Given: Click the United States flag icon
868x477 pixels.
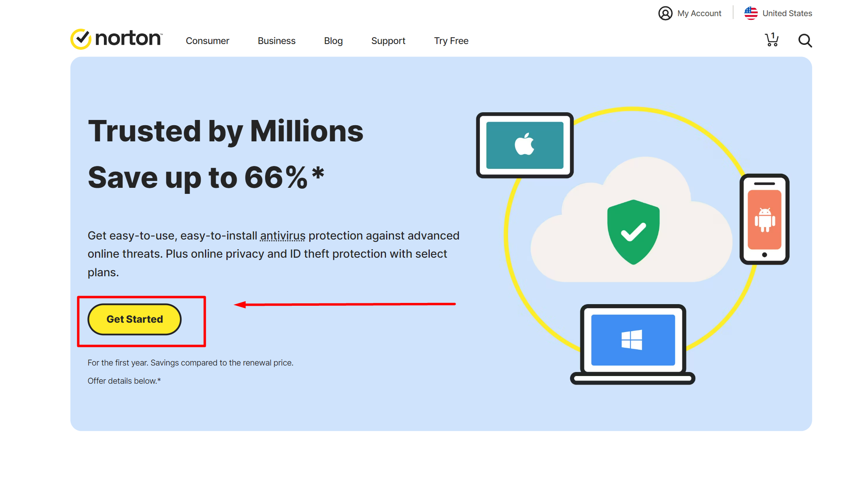Looking at the screenshot, I should point(751,13).
